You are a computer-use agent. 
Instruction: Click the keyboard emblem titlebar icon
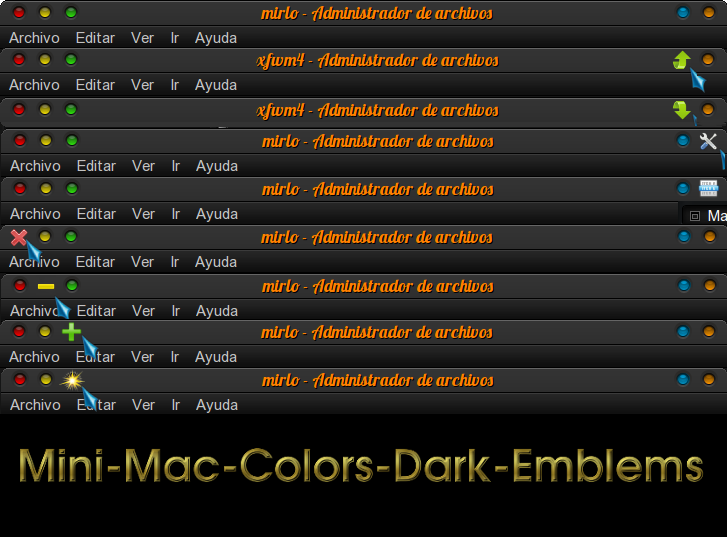point(708,188)
